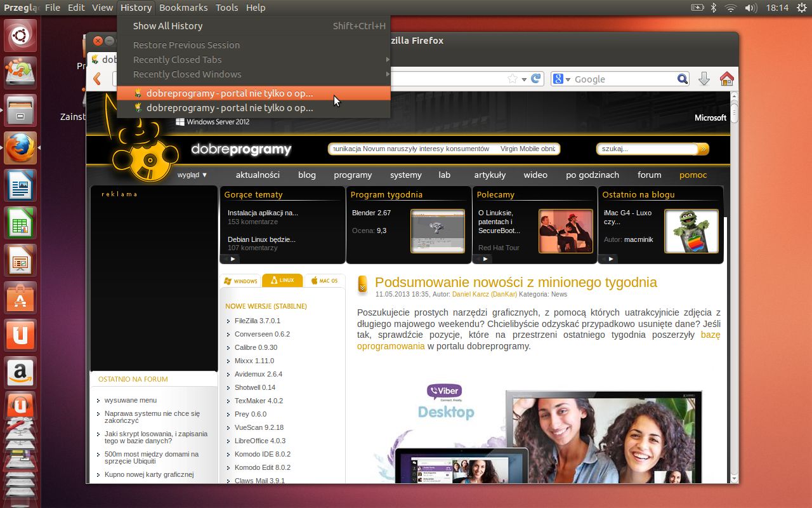Viewport: 812px width, 508px height.
Task: Open LibreOffice Writer from the launcher
Action: [21, 185]
